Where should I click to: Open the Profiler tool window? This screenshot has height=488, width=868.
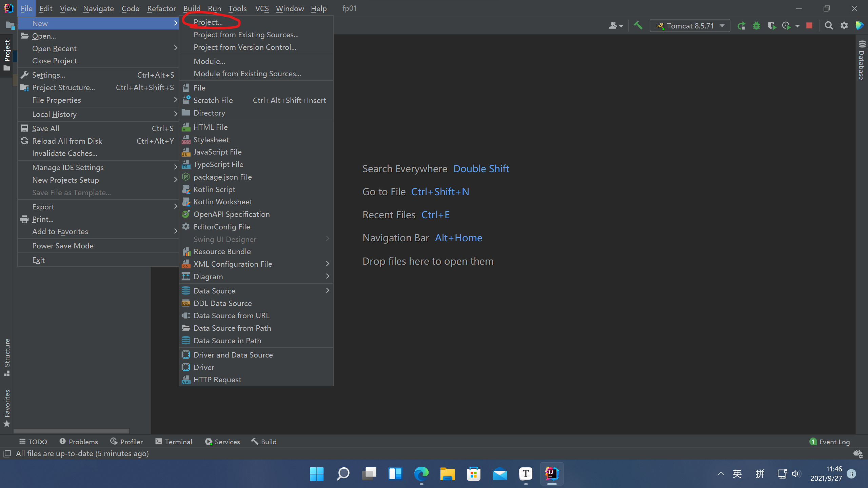tap(127, 442)
